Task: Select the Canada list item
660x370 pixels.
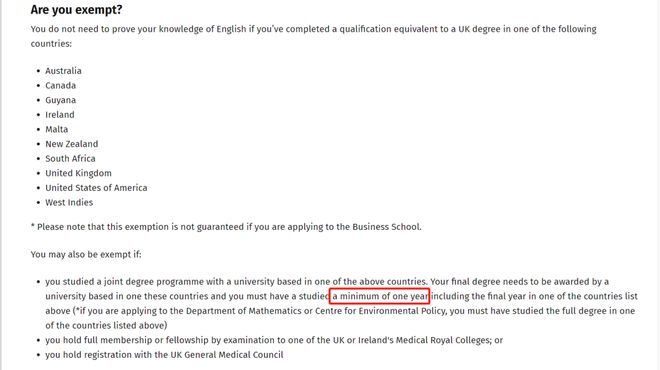Action: click(61, 85)
